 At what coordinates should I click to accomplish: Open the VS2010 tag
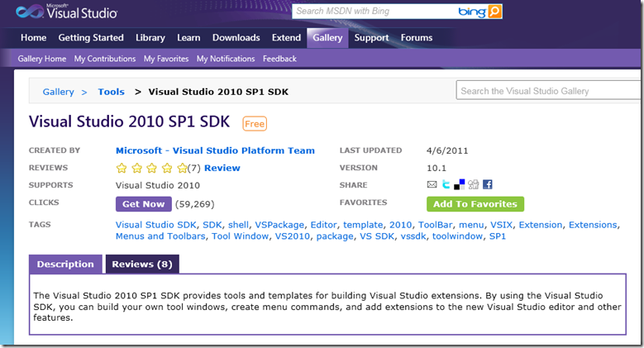[x=293, y=236]
